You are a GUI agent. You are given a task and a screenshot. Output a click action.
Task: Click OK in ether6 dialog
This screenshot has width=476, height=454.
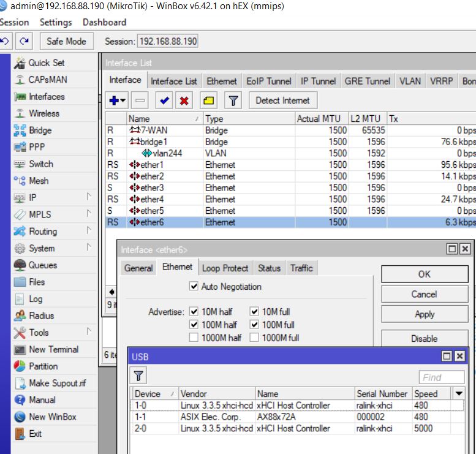coord(425,274)
